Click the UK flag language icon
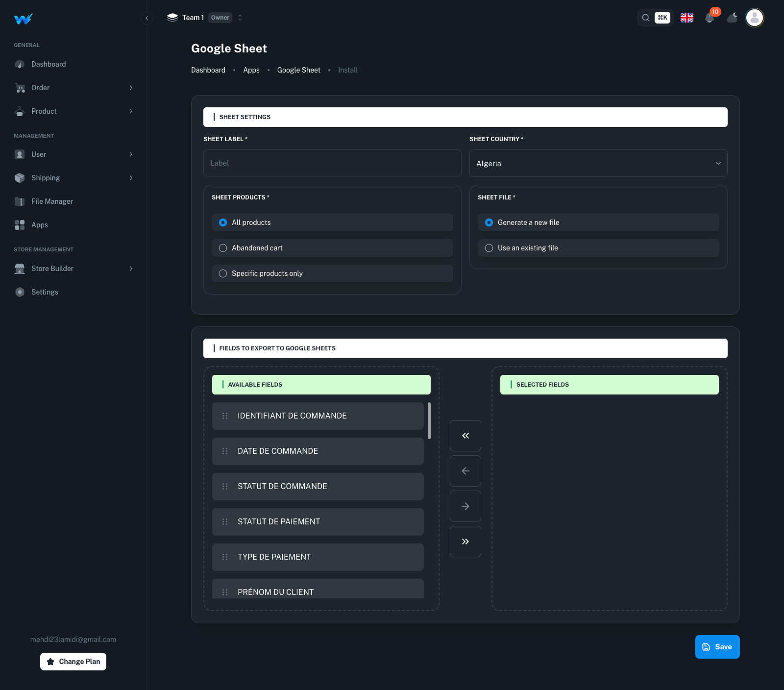The image size is (784, 690). [x=687, y=18]
